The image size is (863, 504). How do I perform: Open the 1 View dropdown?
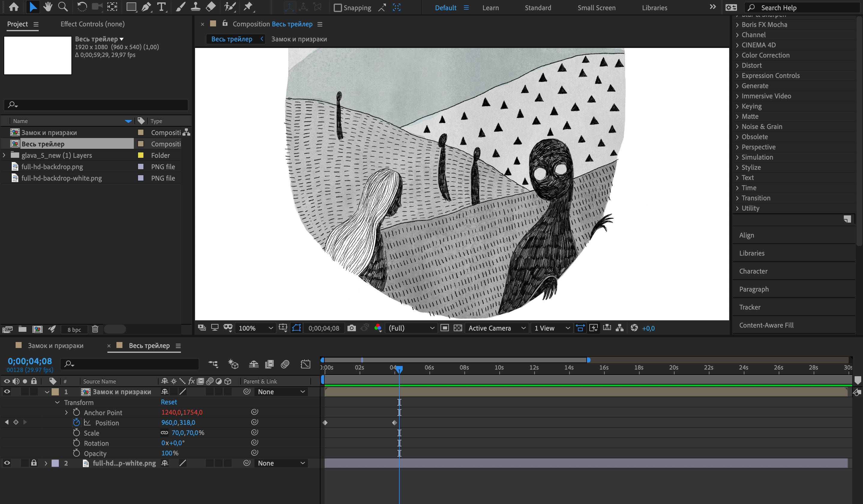(x=552, y=328)
